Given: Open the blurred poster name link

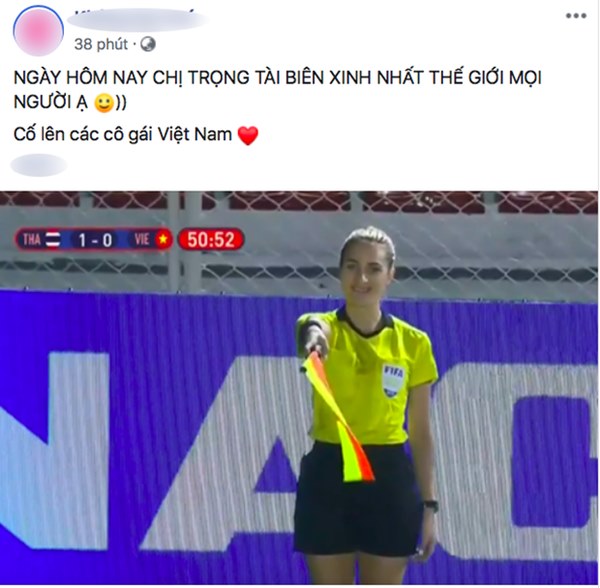Looking at the screenshot, I should (138, 20).
